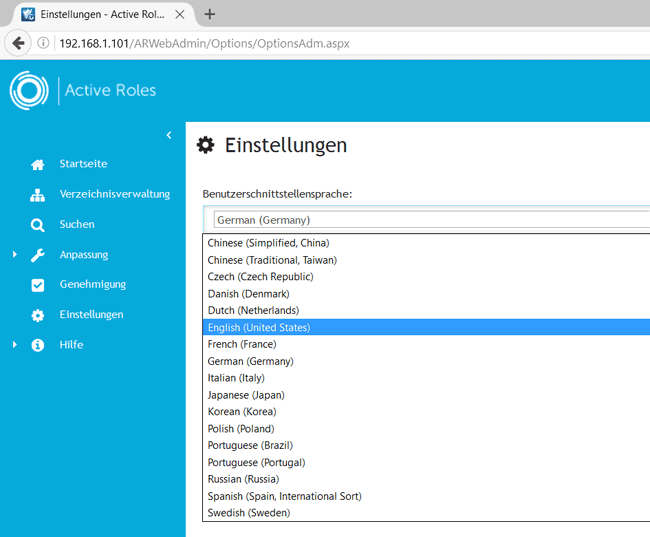Go back with browser back arrow
The width and height of the screenshot is (650, 537).
pyautogui.click(x=18, y=43)
